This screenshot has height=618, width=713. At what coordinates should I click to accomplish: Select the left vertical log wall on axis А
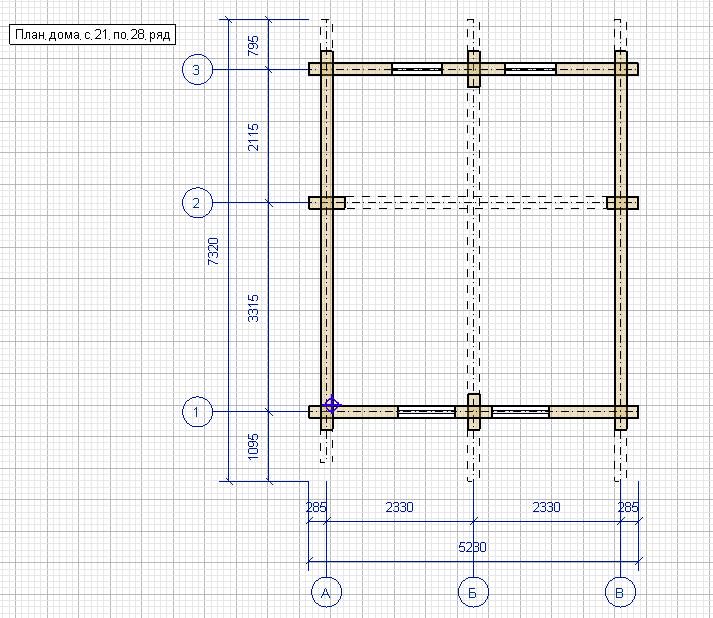327,240
